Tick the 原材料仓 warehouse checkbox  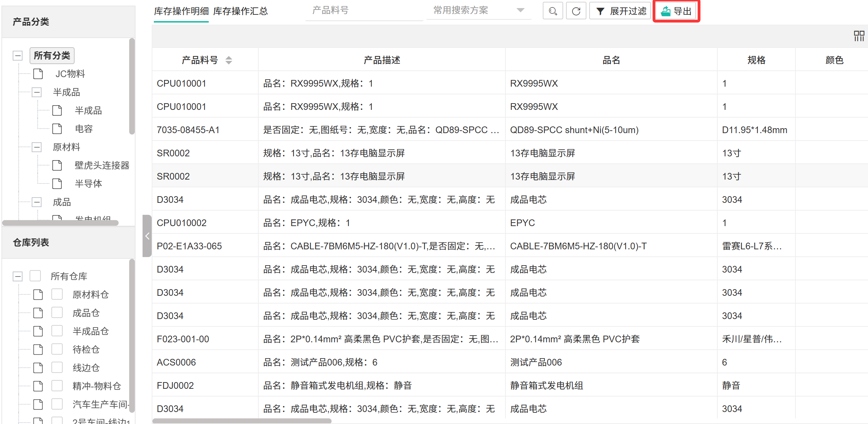pos(57,294)
